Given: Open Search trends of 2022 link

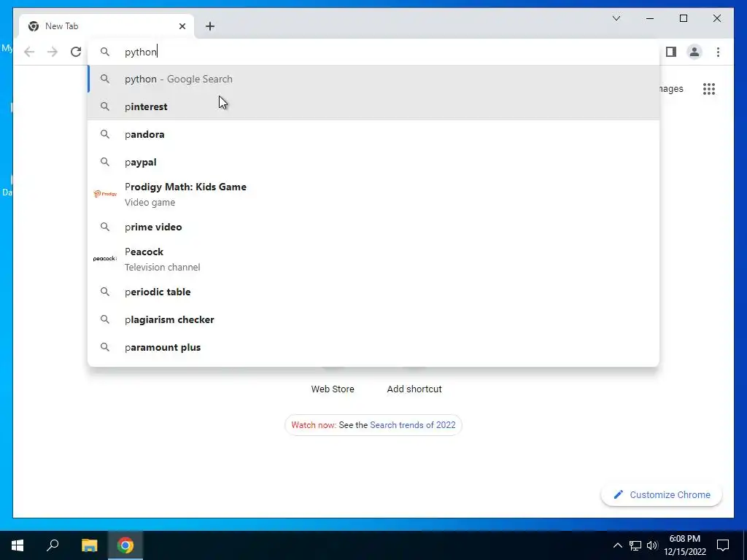Looking at the screenshot, I should (413, 425).
